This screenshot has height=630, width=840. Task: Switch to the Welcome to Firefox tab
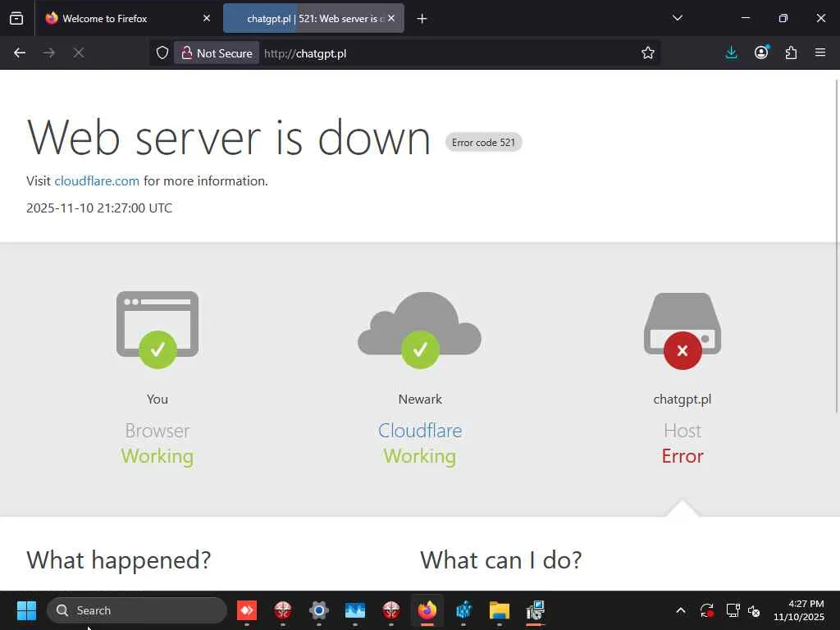click(x=127, y=19)
